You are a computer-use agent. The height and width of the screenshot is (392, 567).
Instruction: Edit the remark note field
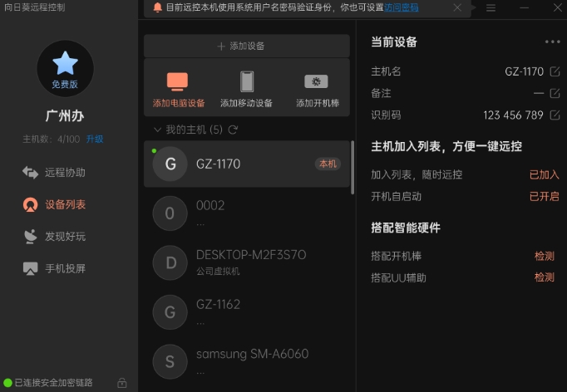tap(555, 93)
